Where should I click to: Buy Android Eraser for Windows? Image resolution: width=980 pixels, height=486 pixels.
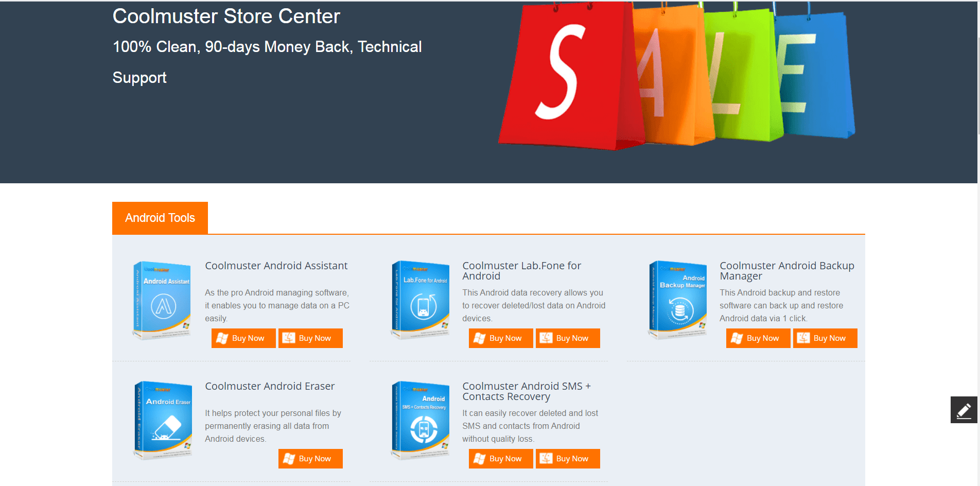click(x=310, y=459)
